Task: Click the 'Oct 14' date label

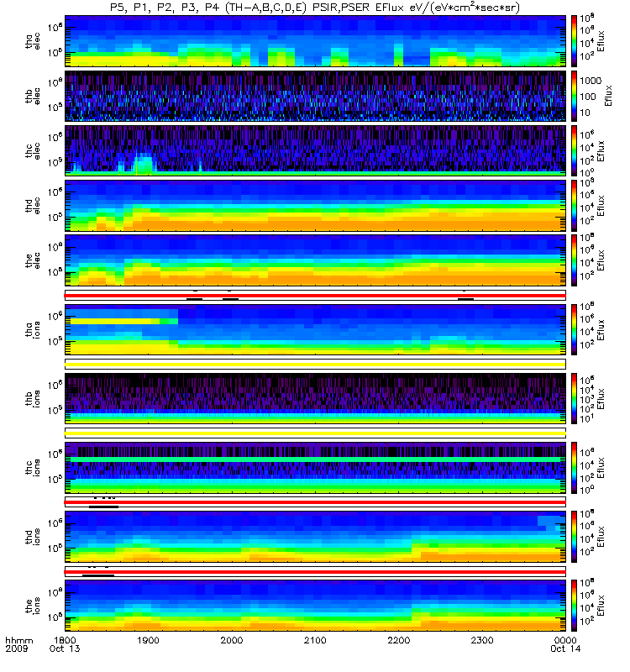Action: pos(565,648)
